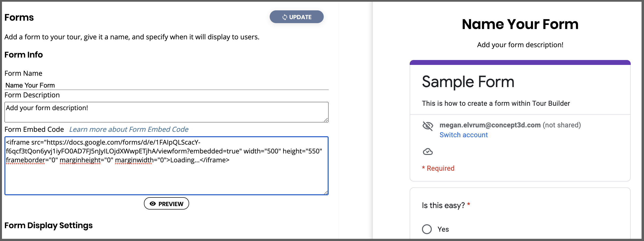The width and height of the screenshot is (644, 241).
Task: Click the embed code textarea resize handle
Action: pyautogui.click(x=326, y=193)
